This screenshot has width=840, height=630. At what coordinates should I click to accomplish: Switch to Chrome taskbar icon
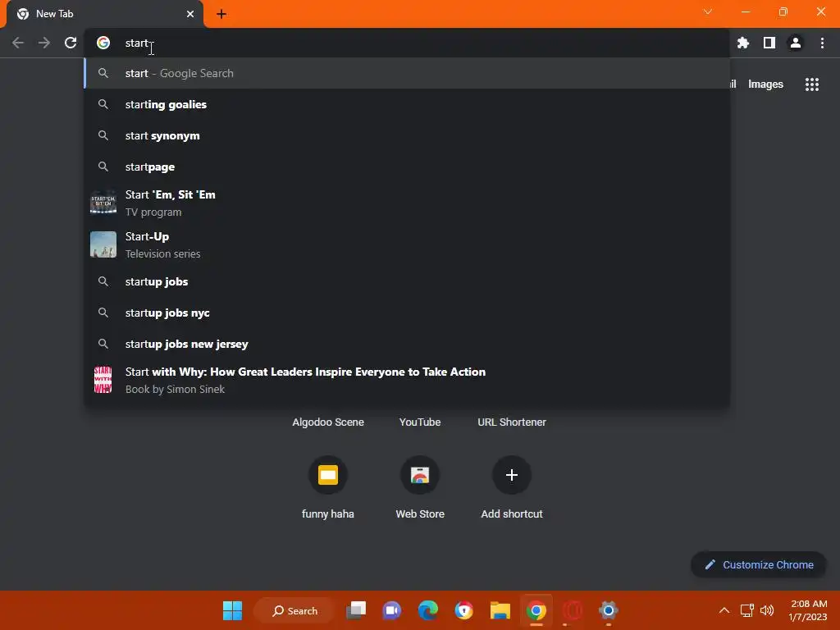pyautogui.click(x=536, y=610)
